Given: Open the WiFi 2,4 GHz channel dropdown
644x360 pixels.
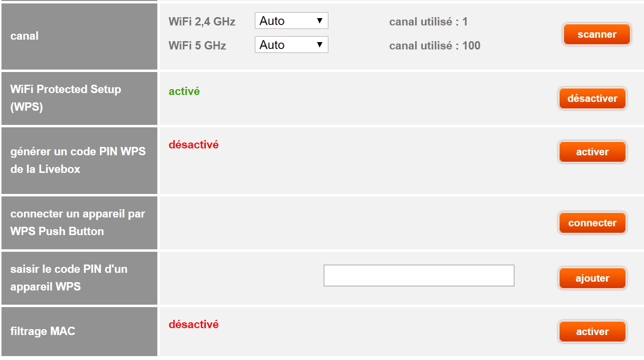Looking at the screenshot, I should (x=291, y=21).
